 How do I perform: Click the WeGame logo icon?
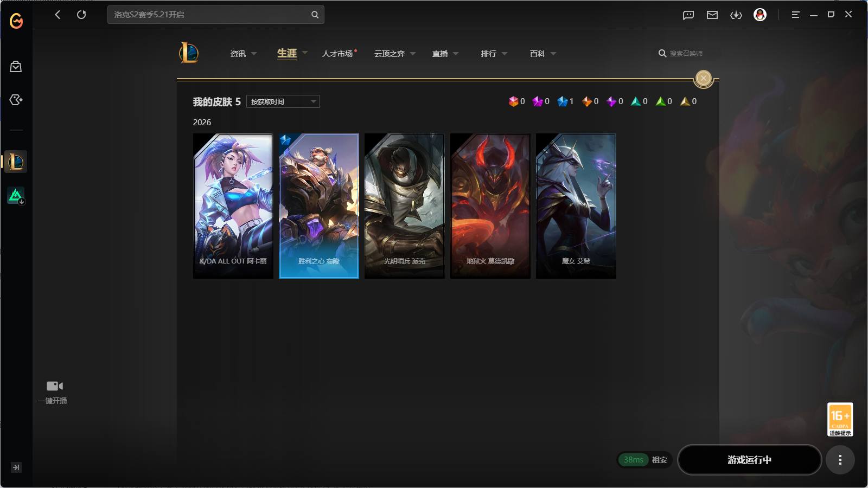(x=16, y=21)
